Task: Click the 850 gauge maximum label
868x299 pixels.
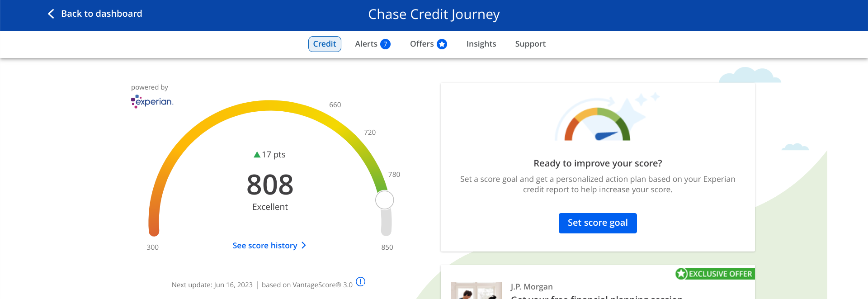Action: click(x=387, y=247)
